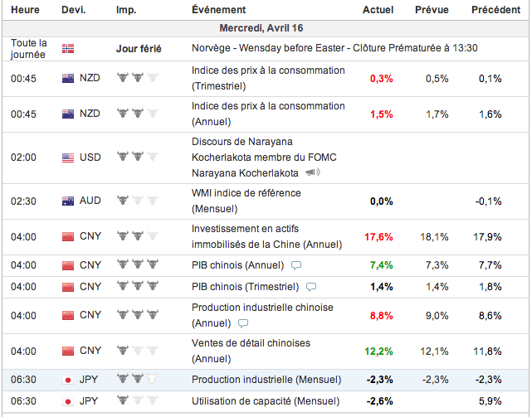Open the WMI indice de référence event

[246, 193]
